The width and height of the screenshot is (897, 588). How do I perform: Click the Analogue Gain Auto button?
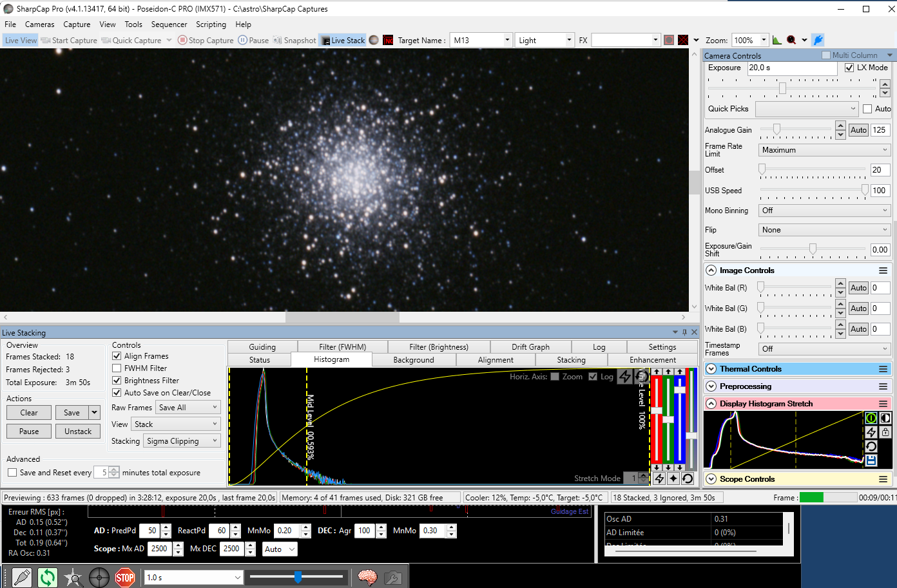(x=858, y=129)
